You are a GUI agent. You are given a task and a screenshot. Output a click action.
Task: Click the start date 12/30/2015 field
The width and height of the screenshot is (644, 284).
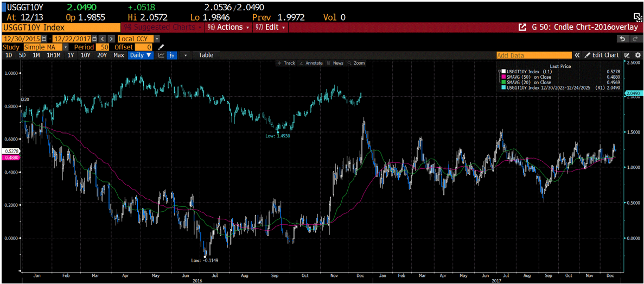tap(22, 38)
